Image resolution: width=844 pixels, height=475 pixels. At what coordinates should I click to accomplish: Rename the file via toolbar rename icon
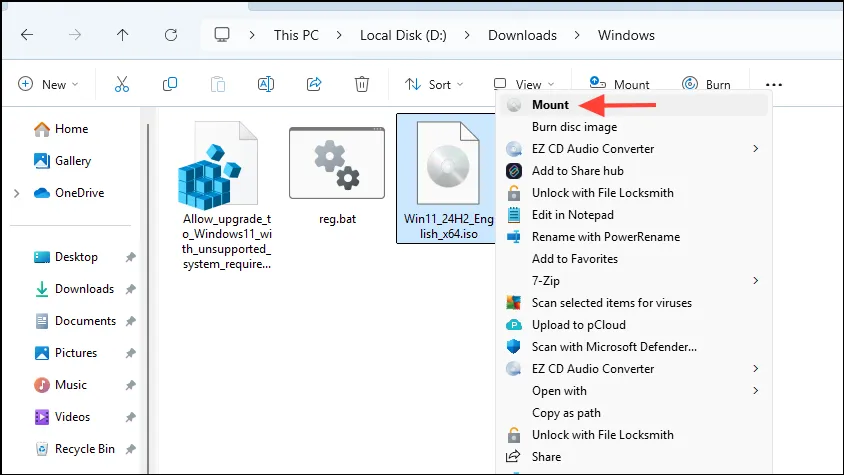point(266,85)
